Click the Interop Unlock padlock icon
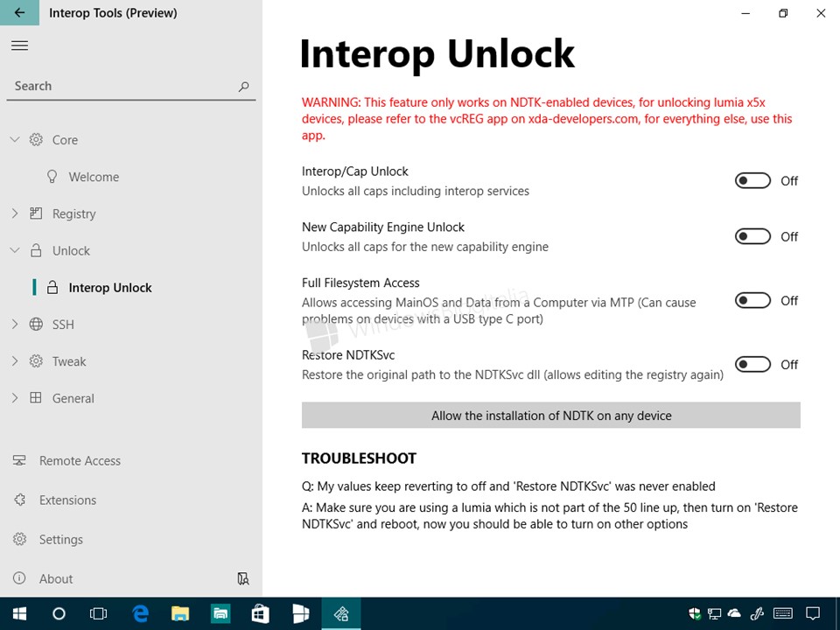This screenshot has height=630, width=840. [x=52, y=288]
